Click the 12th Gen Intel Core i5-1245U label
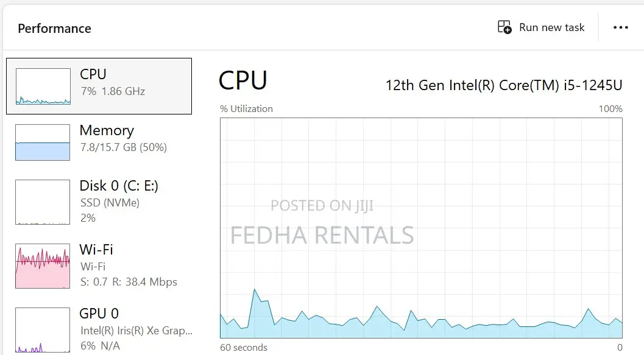Viewport: 644px width, 355px height. pos(504,85)
